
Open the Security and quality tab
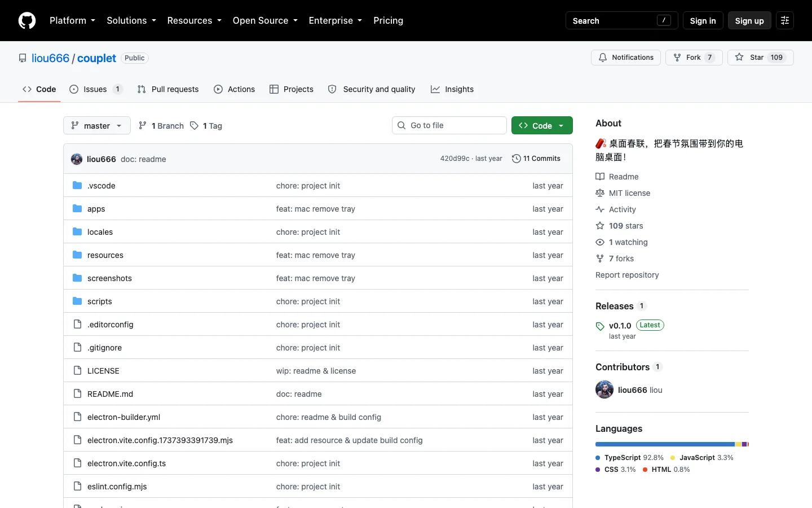coord(372,89)
